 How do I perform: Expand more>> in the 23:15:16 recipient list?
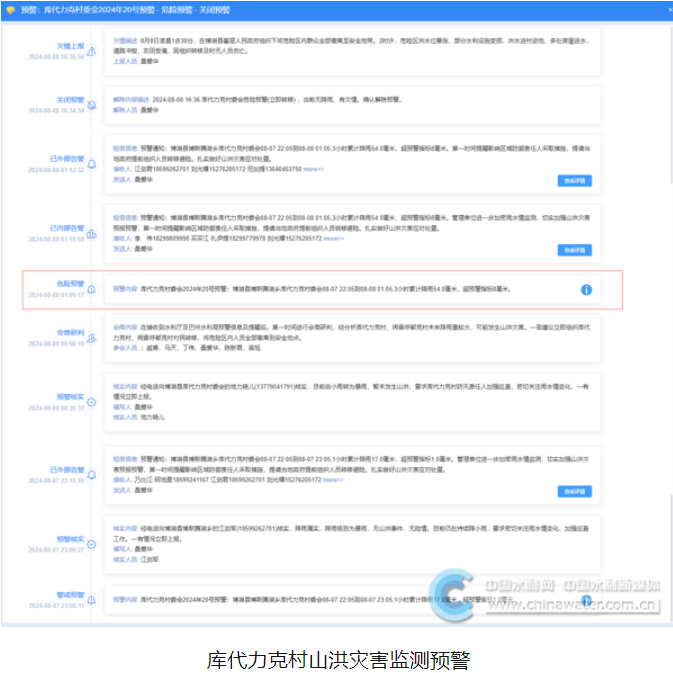tap(337, 480)
